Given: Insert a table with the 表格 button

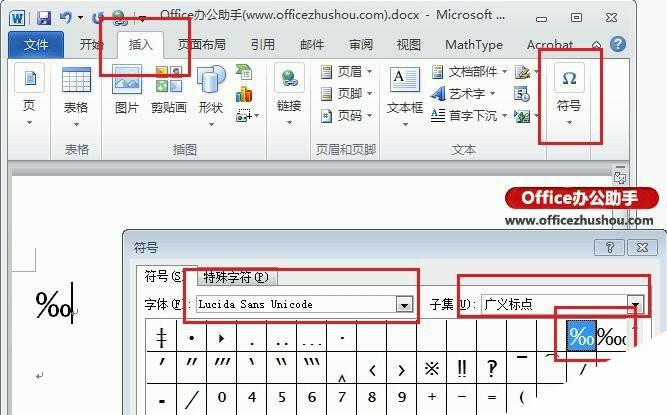Looking at the screenshot, I should coord(76,97).
